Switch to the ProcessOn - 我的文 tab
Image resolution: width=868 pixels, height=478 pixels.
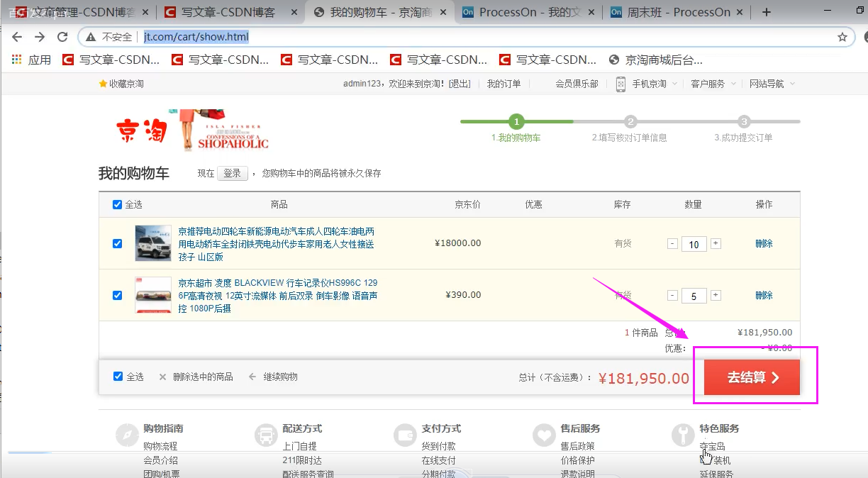(527, 12)
